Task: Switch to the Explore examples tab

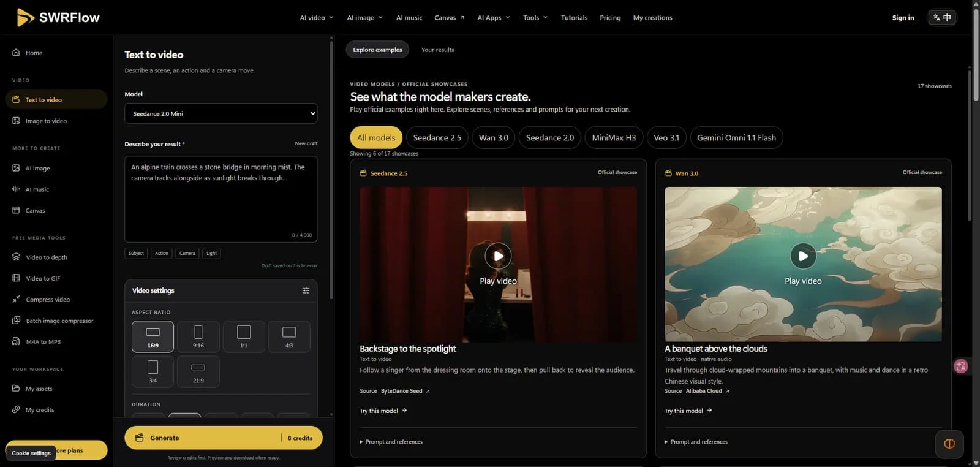Action: (x=377, y=50)
